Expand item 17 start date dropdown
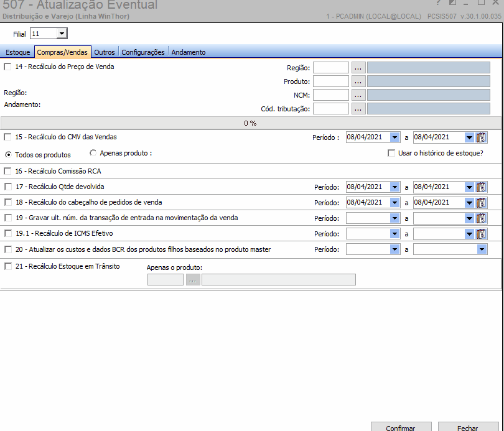Screen dimensions: 504x431 click(394, 187)
